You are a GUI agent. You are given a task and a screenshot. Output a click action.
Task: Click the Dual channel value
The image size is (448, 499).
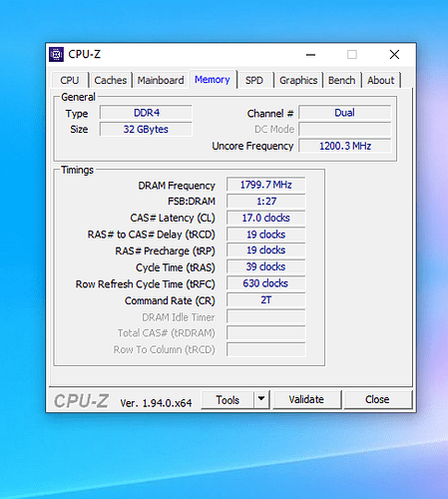[x=344, y=113]
